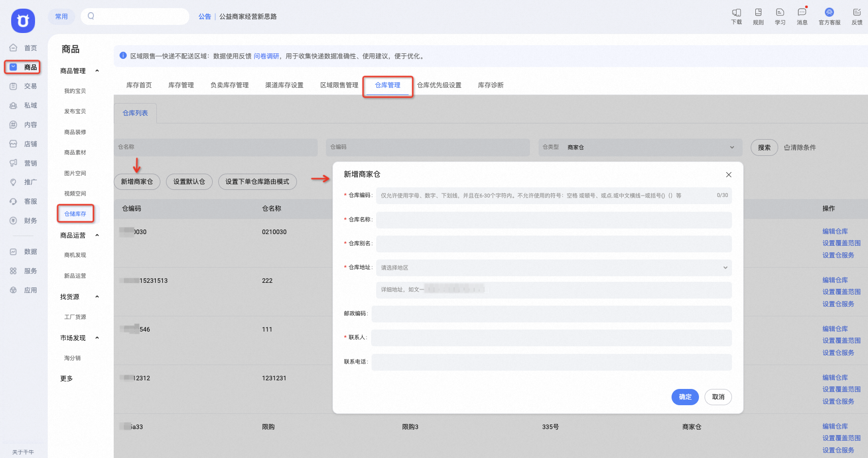
Task: Switch to the 区域限售管理 tab
Action: (339, 85)
